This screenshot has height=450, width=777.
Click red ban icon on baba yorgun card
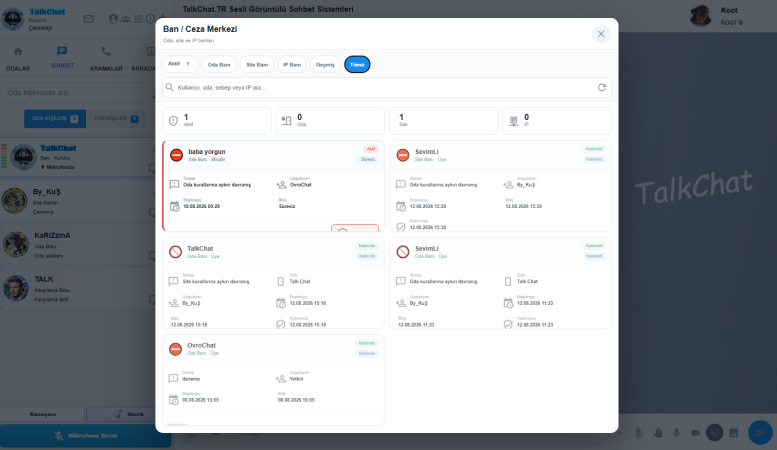click(176, 155)
